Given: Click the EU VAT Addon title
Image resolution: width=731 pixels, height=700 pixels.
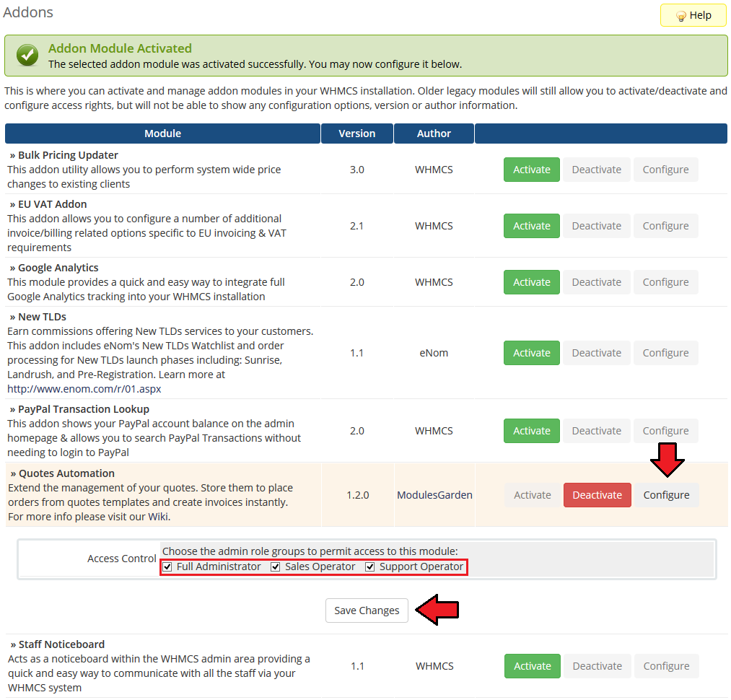Looking at the screenshot, I should point(52,204).
